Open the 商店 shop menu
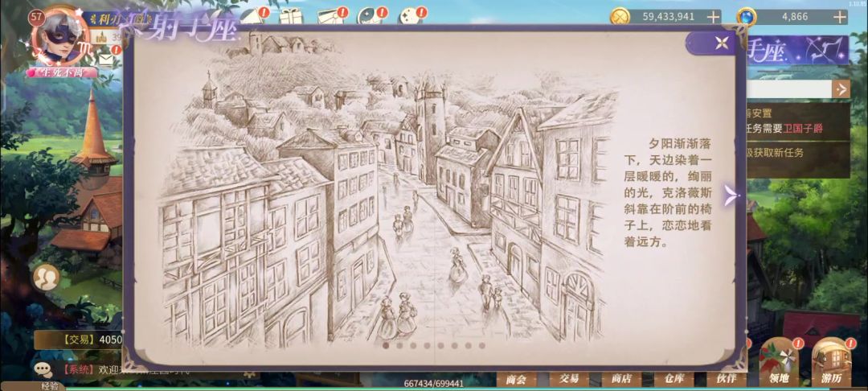The width and height of the screenshot is (868, 391). 621,380
